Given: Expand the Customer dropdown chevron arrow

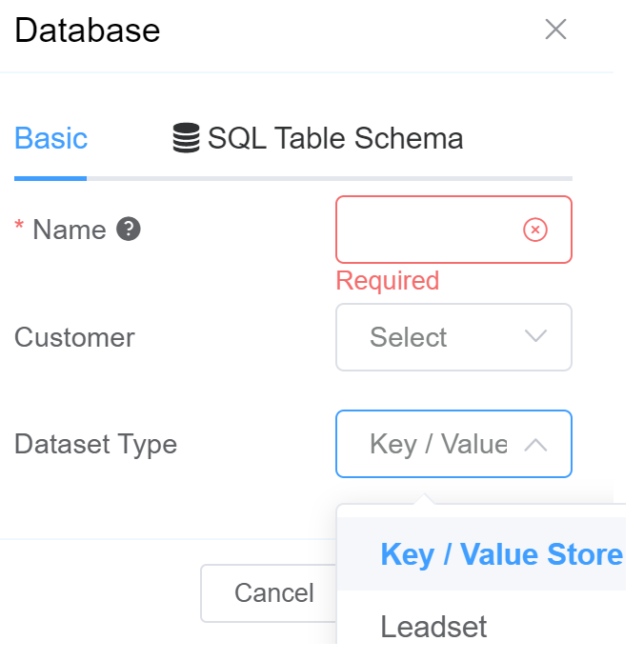Looking at the screenshot, I should 536,337.
